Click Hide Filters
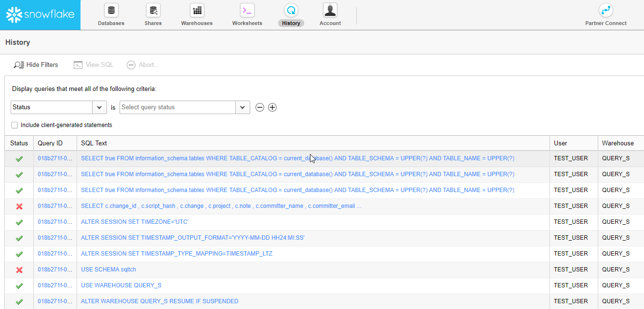 click(x=36, y=64)
